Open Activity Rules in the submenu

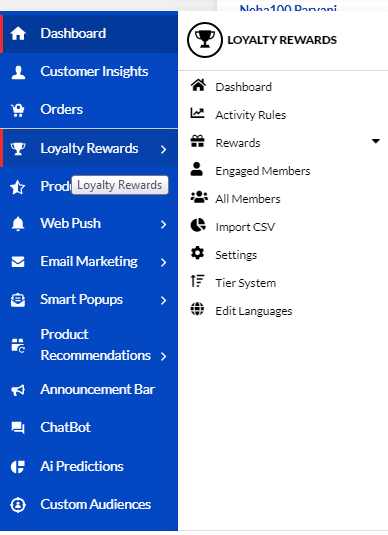pyautogui.click(x=250, y=115)
